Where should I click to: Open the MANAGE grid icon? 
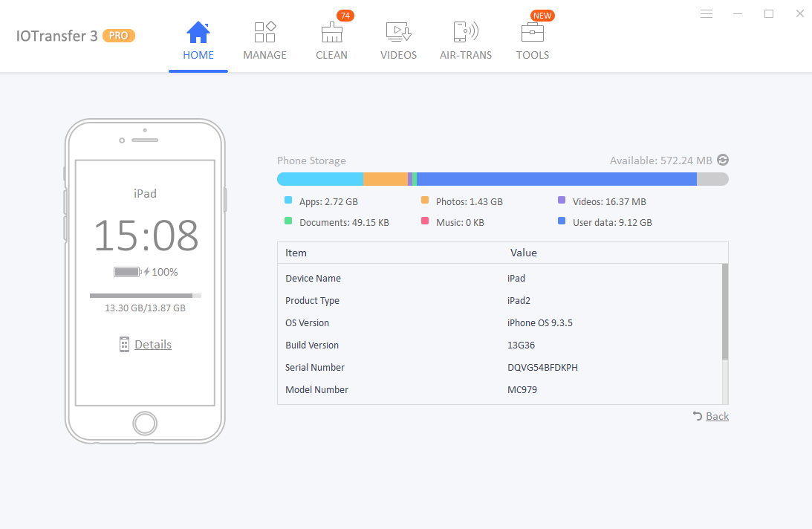(264, 32)
